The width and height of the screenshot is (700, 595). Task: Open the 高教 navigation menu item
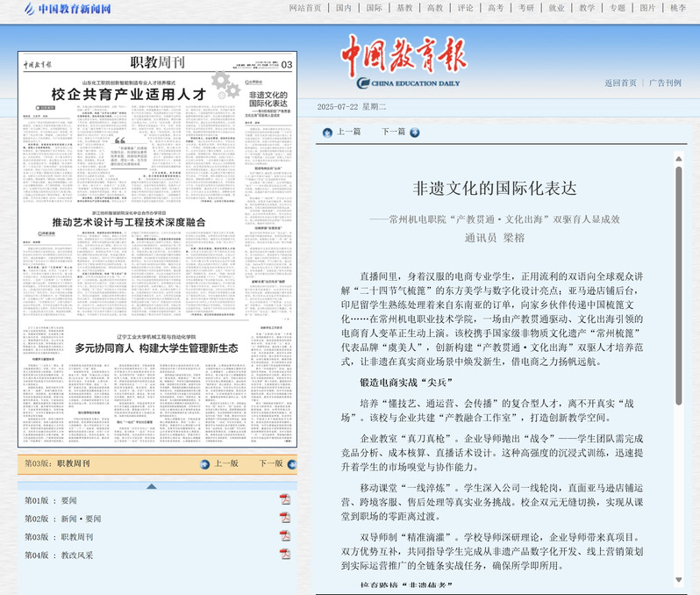pyautogui.click(x=434, y=8)
